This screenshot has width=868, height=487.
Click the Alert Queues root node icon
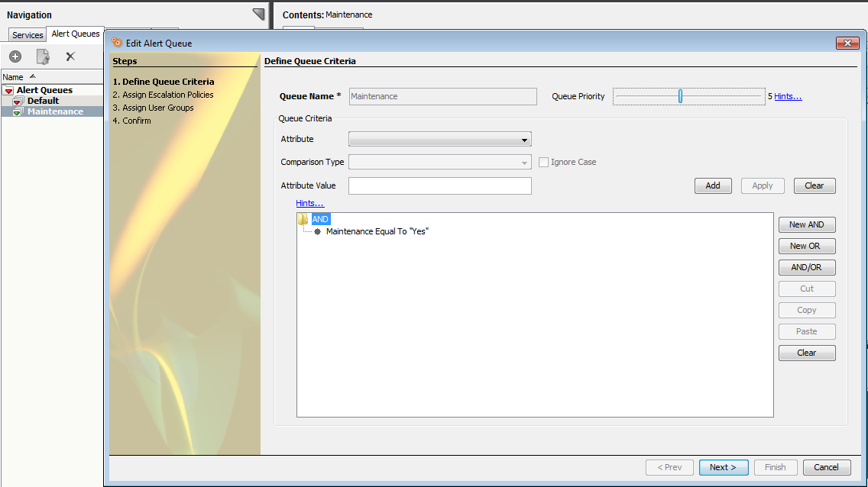tap(8, 91)
